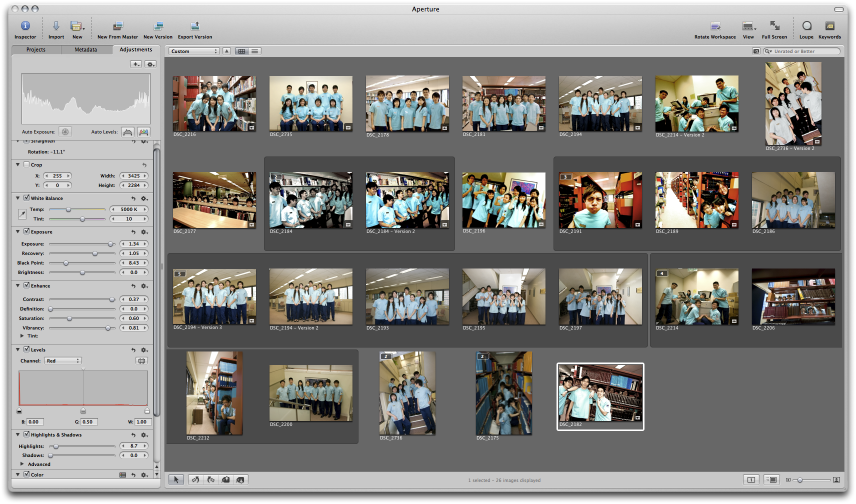This screenshot has width=856, height=504.
Task: Open the Levels Channel dropdown
Action: [x=63, y=360]
